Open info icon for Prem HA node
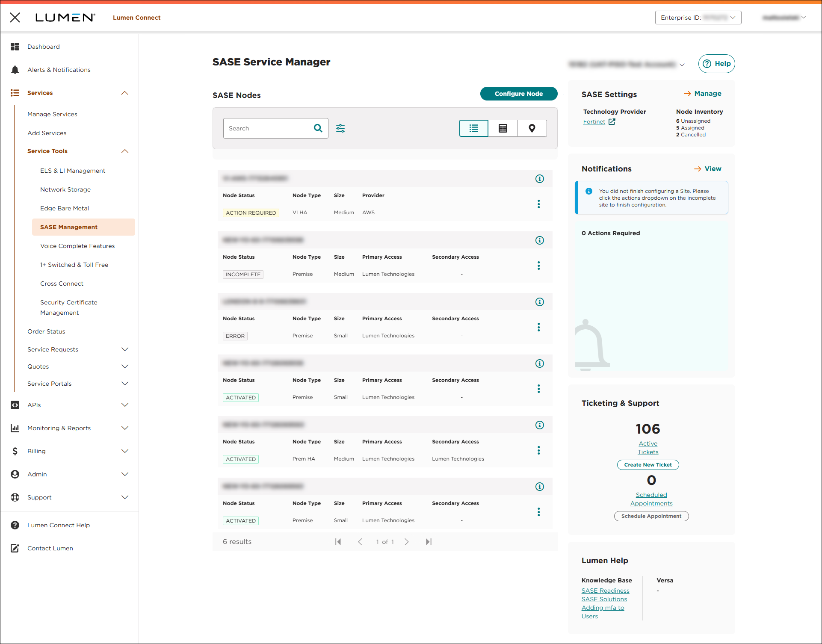822x644 pixels. click(x=540, y=425)
